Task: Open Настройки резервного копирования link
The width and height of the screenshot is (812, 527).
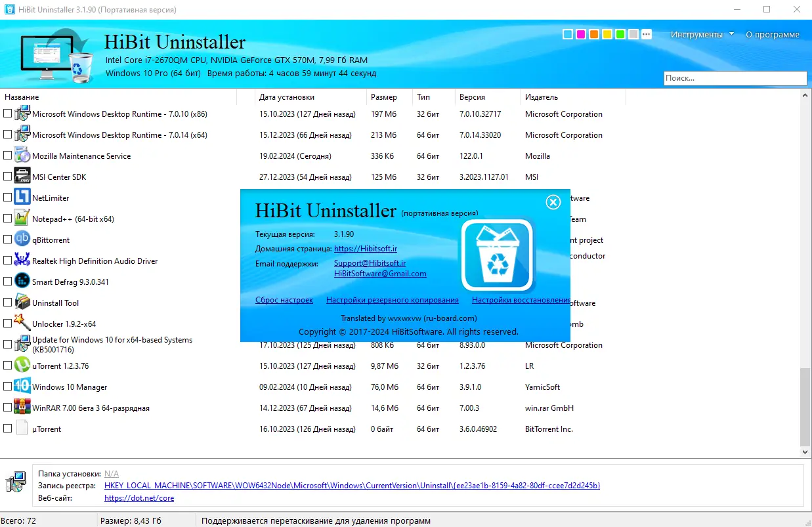Action: click(x=393, y=300)
